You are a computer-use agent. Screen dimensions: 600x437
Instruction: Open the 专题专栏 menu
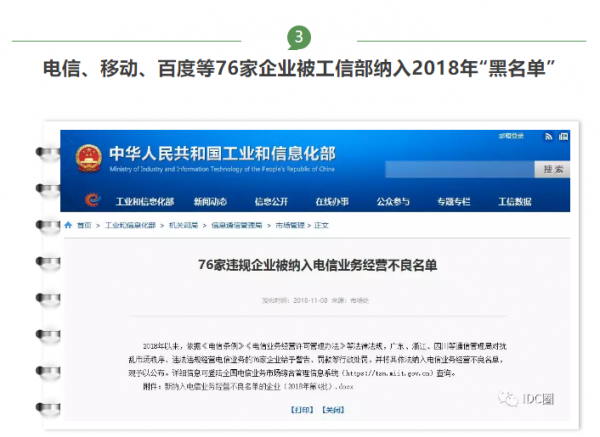(454, 202)
